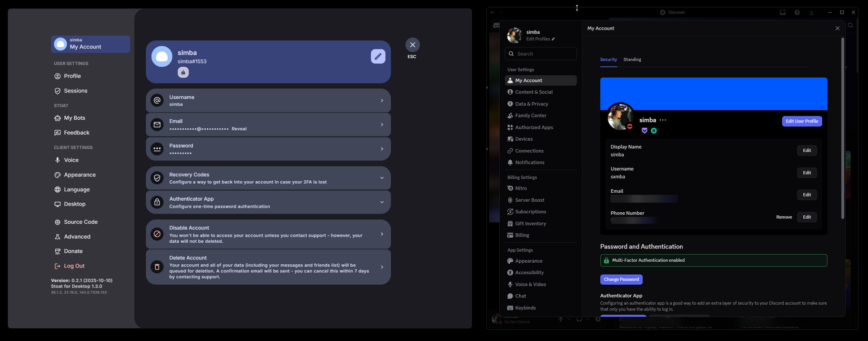Screen dimensions: 868x341
Task: Select My Account in Stoat sidebar
Action: click(90, 44)
